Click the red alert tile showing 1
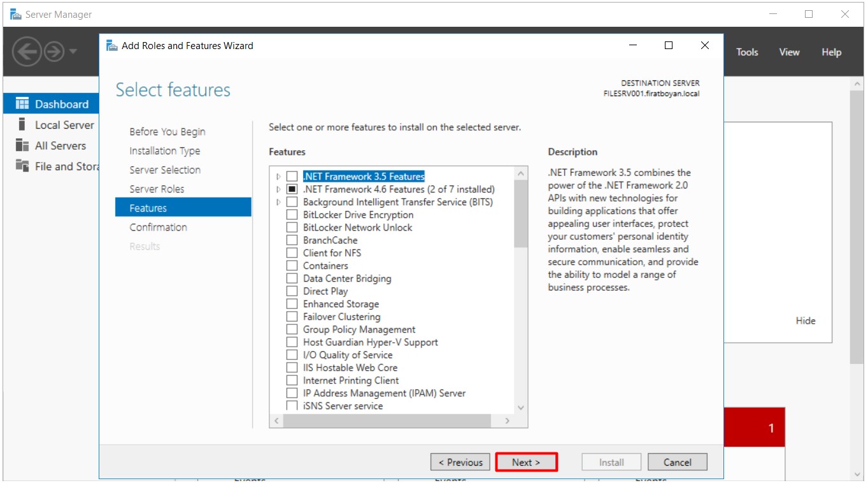868x483 pixels. coord(755,428)
